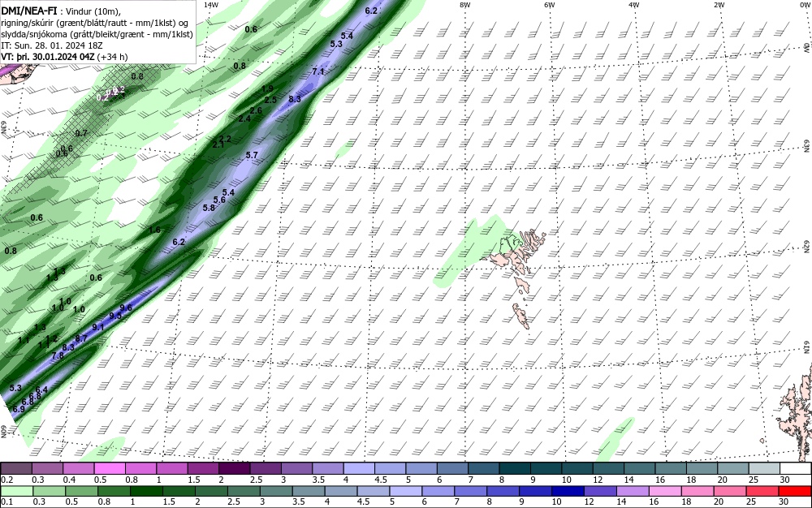Click the bright red 30 swatch in bottom legend

[794, 491]
